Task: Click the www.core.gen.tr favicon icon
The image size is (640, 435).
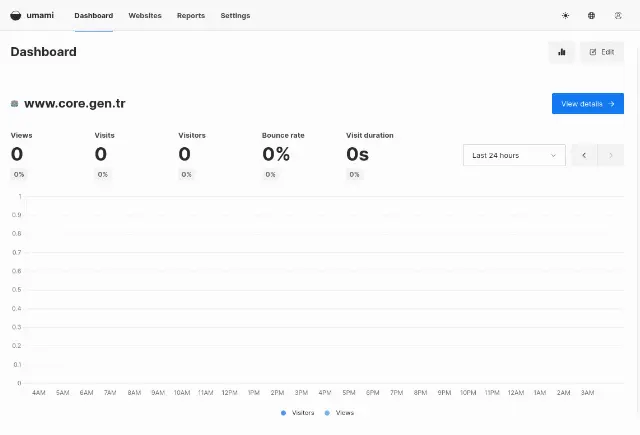Action: pos(14,104)
